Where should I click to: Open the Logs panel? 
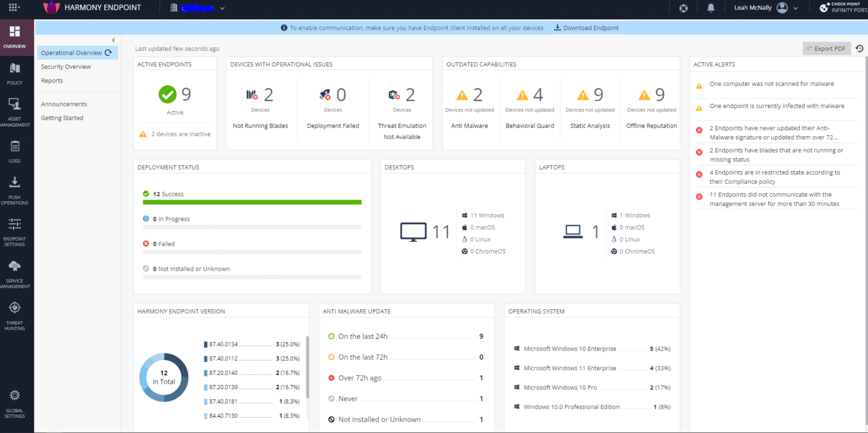click(16, 150)
